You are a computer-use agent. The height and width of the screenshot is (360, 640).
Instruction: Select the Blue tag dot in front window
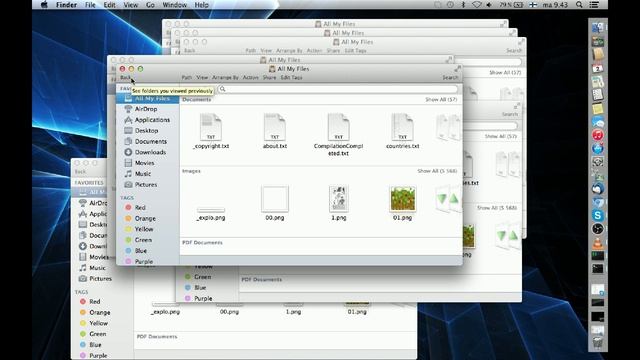tap(128, 251)
